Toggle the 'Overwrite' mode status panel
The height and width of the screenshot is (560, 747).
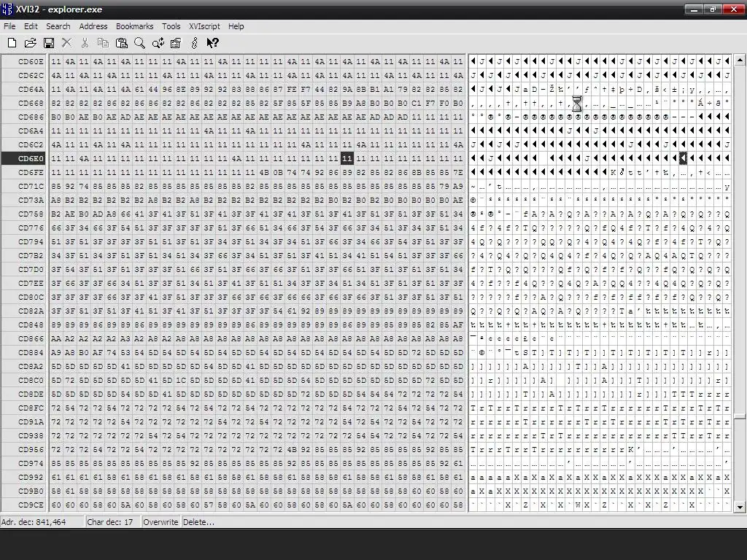160,522
